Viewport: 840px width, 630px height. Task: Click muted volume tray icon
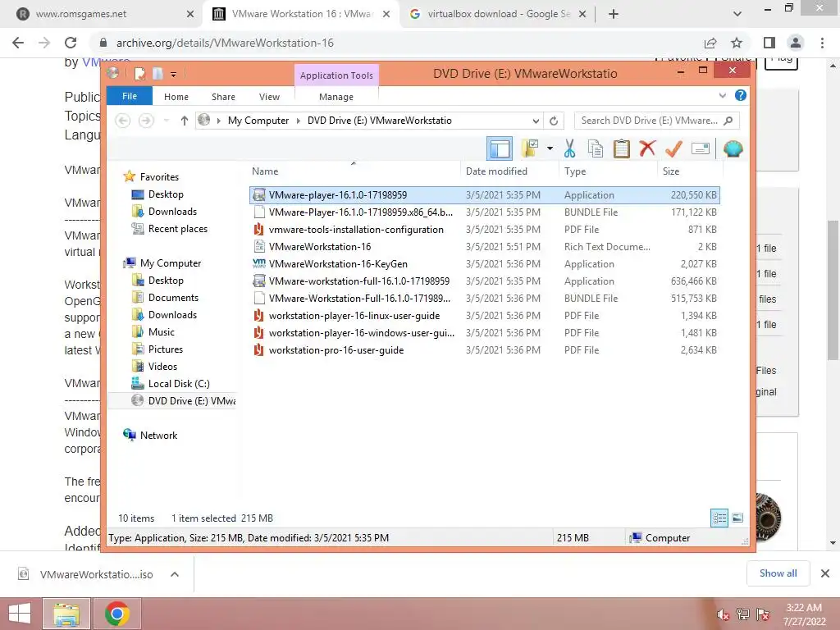coord(723,614)
